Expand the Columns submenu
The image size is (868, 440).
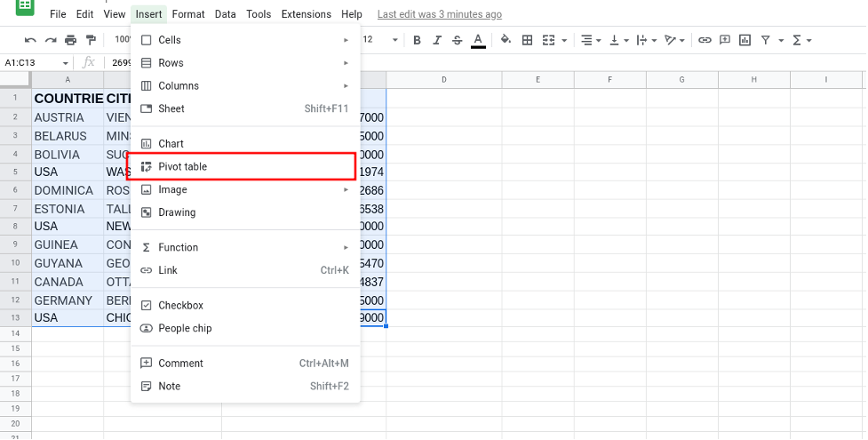[245, 86]
